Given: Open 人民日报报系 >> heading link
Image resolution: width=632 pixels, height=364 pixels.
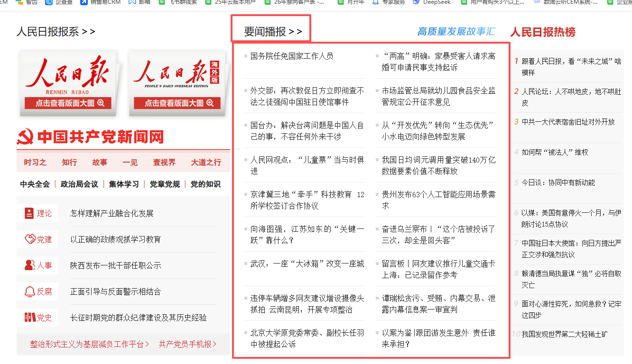Looking at the screenshot, I should point(56,32).
